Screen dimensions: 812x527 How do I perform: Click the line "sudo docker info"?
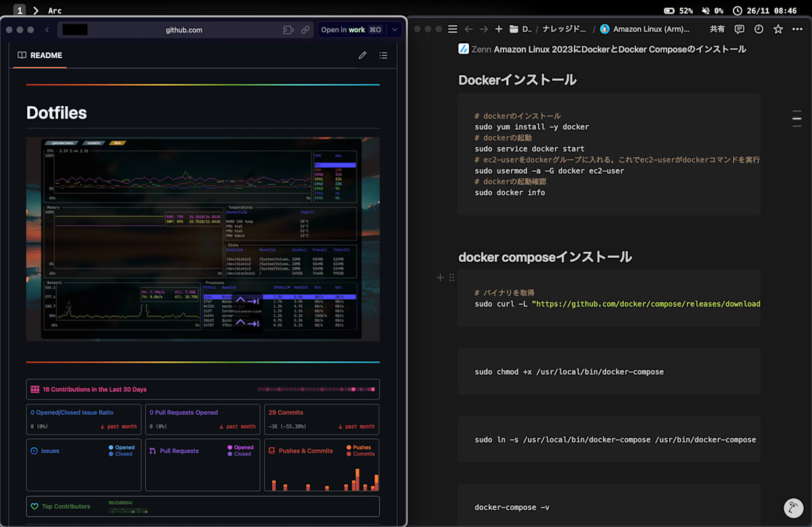click(510, 192)
